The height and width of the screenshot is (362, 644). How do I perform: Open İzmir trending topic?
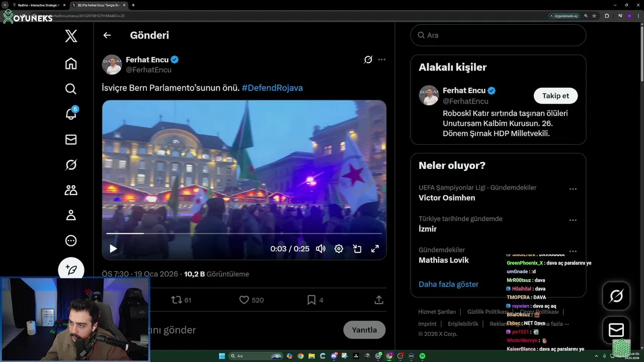[x=428, y=229]
